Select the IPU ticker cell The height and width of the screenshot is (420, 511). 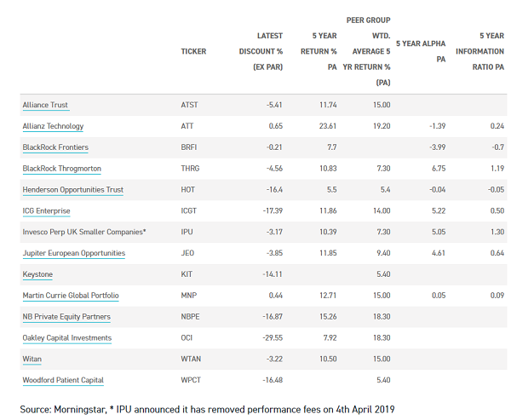click(x=187, y=233)
